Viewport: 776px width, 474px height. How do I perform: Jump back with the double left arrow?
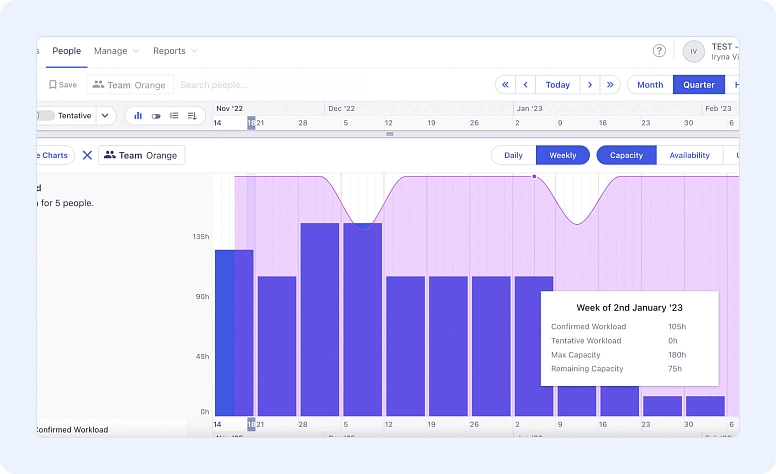click(506, 85)
